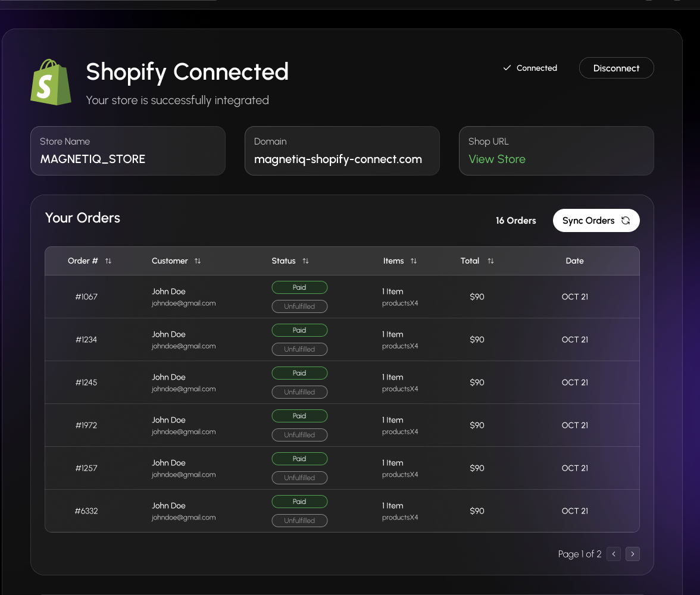Click the Paid pill on order #1257
This screenshot has width=700, height=595.
pos(299,459)
